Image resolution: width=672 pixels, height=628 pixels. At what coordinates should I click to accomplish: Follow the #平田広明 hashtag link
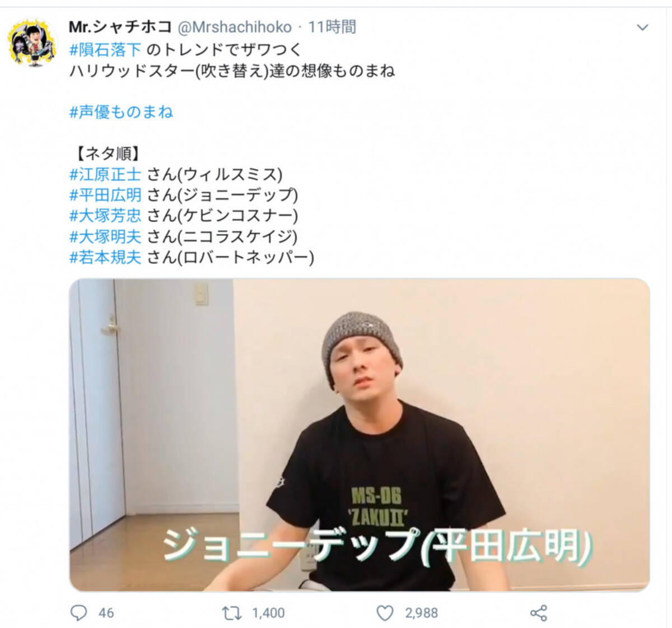coord(105,195)
